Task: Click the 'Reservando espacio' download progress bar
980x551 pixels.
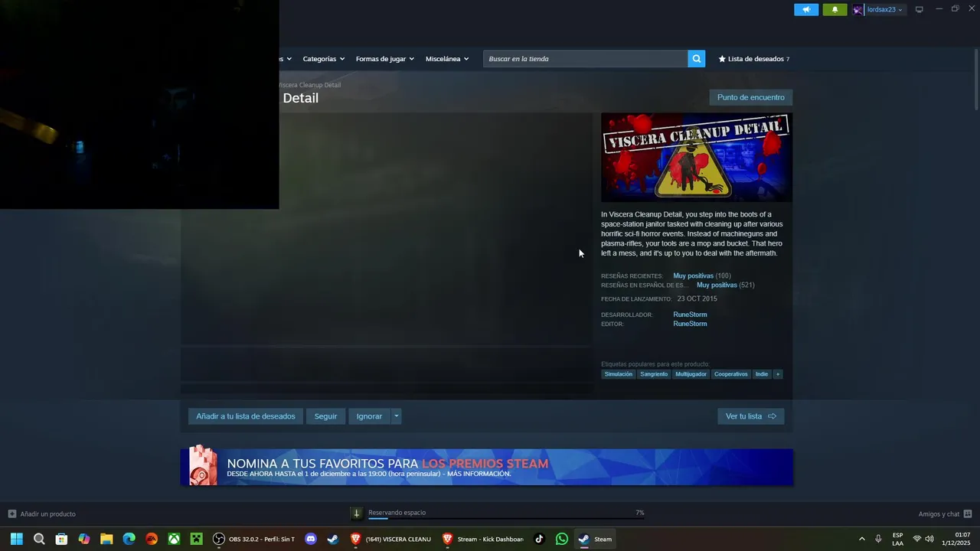Action: point(506,518)
